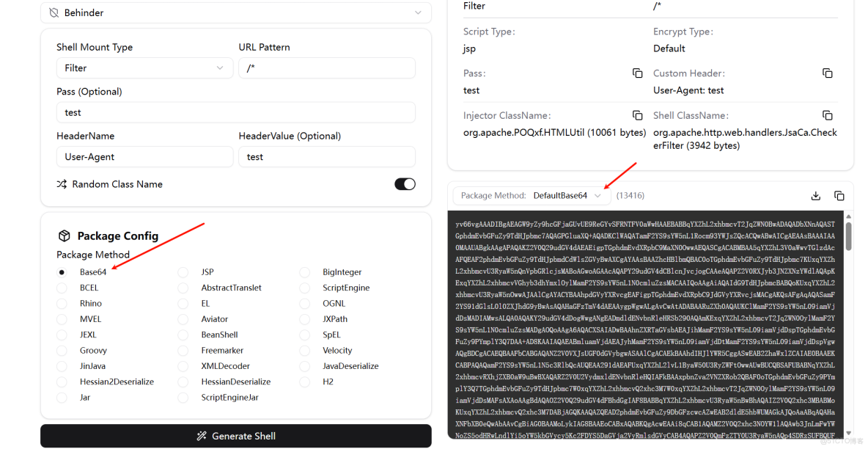Copy the Custom Header value
Image resolution: width=868 pixels, height=449 pixels.
click(827, 73)
